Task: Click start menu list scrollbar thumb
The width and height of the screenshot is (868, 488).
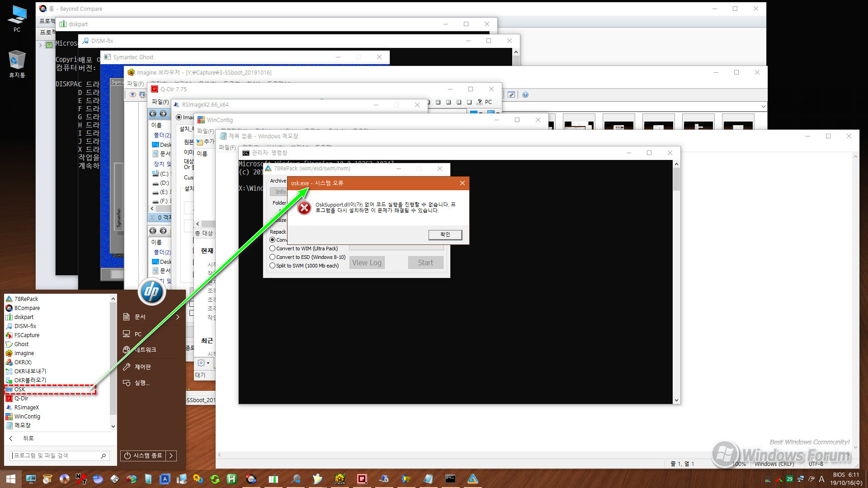Action: 113,359
